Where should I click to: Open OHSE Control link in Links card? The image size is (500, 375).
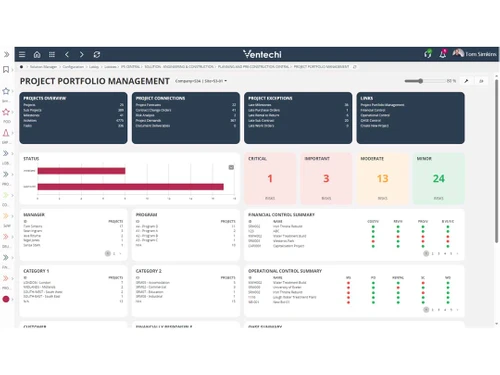click(370, 120)
